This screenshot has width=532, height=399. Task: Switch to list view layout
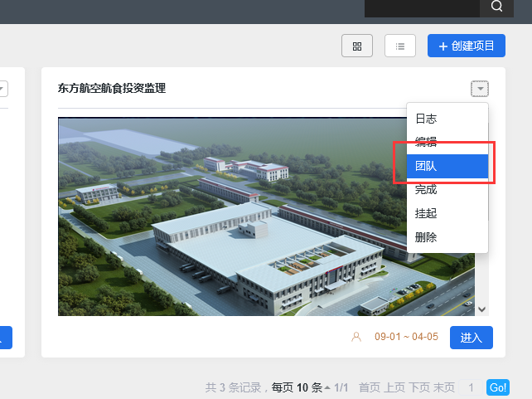point(400,46)
